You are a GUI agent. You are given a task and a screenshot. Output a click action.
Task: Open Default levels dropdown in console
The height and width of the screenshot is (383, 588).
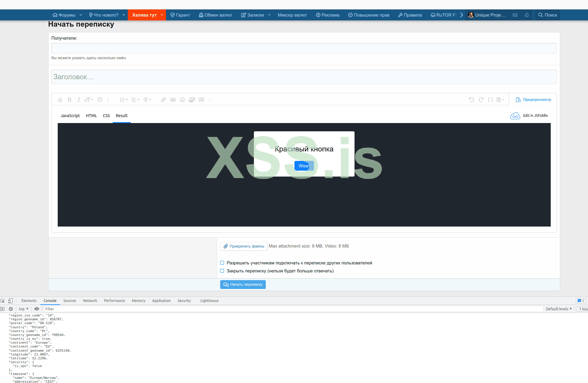coord(558,309)
